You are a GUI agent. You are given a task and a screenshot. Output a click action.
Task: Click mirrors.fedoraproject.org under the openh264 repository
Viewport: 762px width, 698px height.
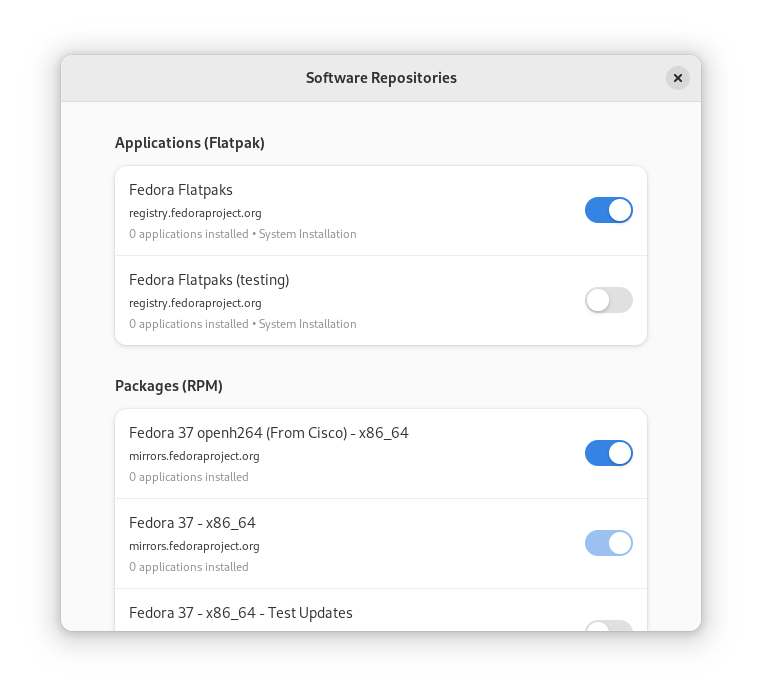(x=194, y=456)
